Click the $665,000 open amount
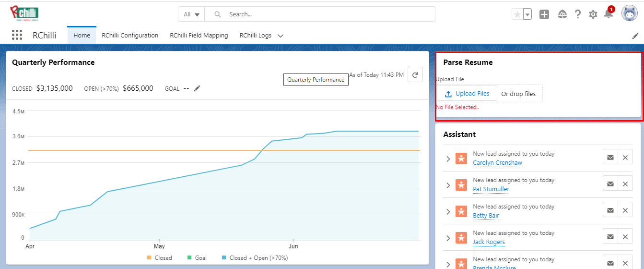 138,88
